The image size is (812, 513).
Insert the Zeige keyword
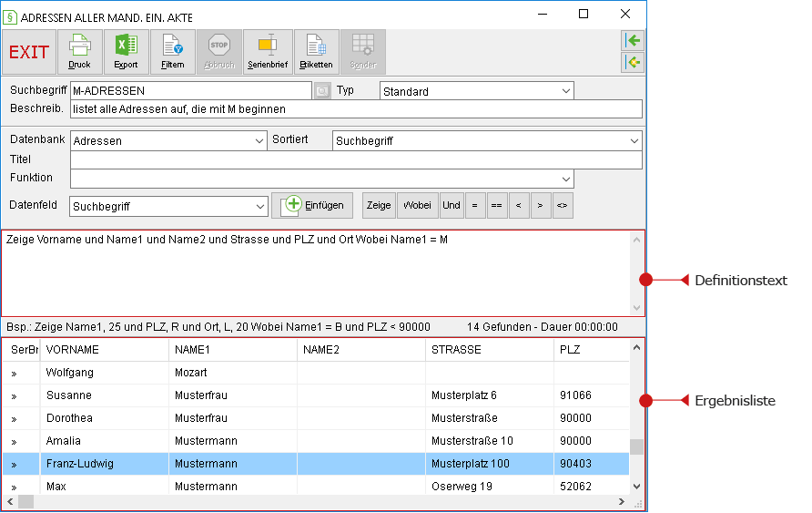pos(379,205)
